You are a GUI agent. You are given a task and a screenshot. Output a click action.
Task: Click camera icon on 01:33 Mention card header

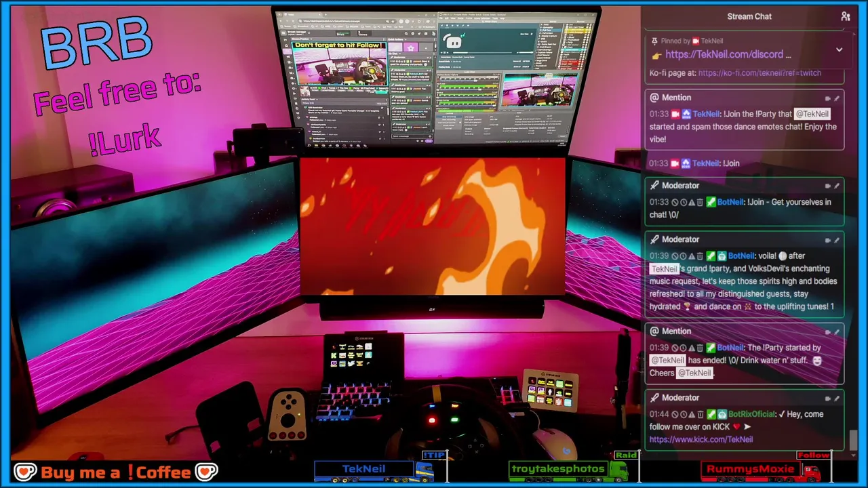coord(827,98)
